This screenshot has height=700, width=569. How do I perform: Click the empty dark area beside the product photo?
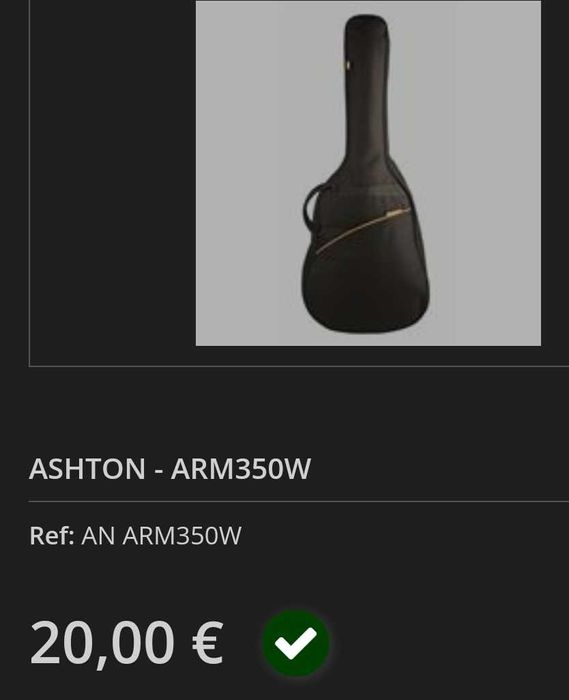112,179
